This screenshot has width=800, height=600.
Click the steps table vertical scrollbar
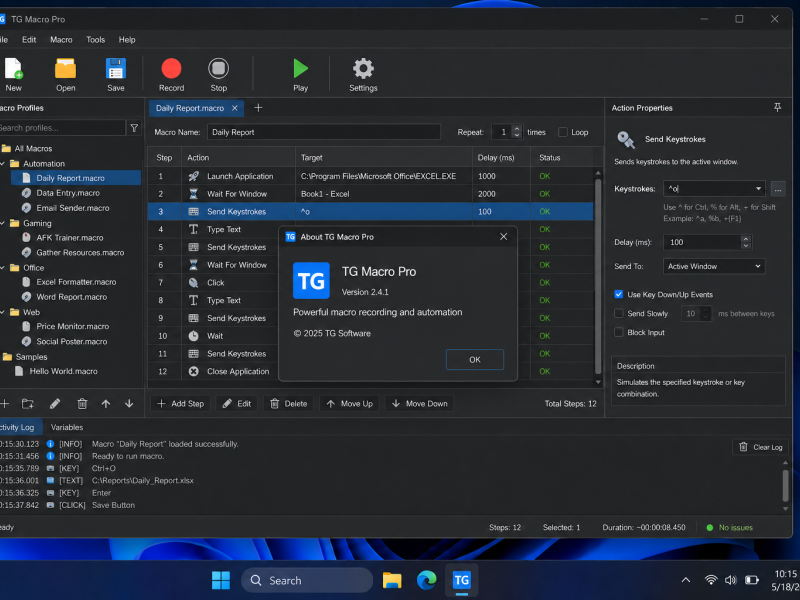598,278
